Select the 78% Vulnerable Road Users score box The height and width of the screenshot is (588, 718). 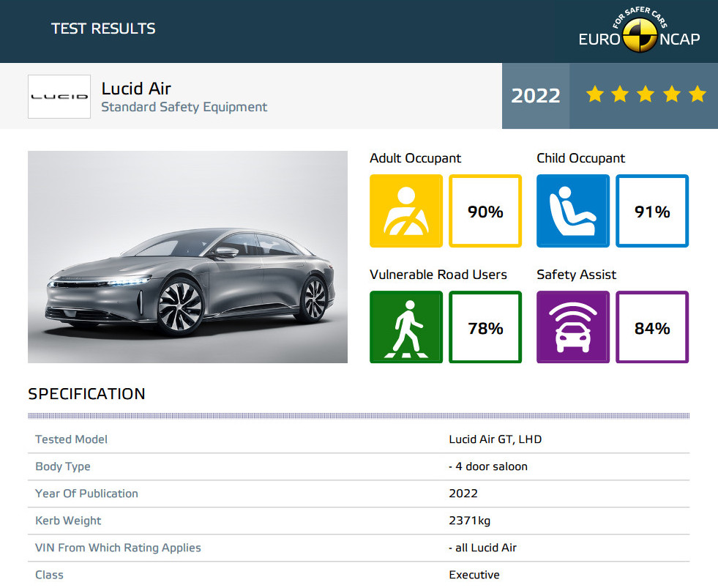tap(485, 327)
